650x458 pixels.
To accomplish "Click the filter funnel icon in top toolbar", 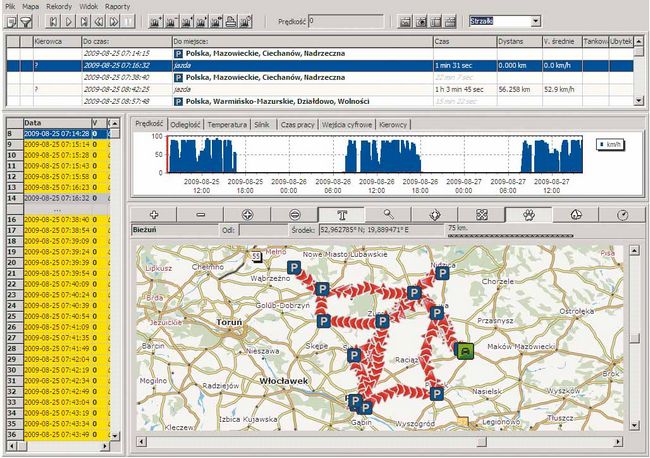I will [x=27, y=21].
